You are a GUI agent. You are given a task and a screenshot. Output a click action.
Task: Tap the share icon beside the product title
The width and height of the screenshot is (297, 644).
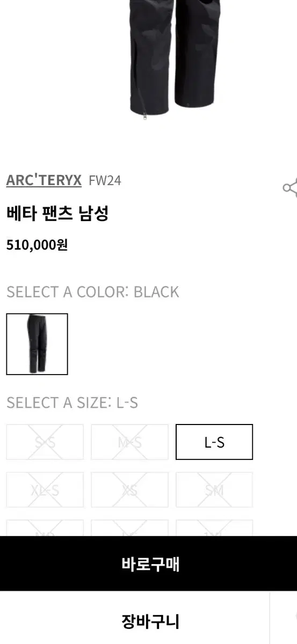tap(290, 187)
